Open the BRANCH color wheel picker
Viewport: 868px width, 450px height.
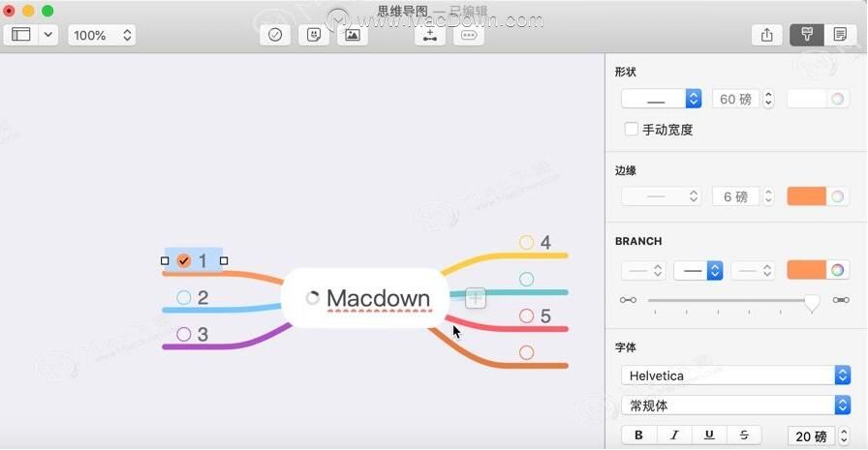point(838,270)
